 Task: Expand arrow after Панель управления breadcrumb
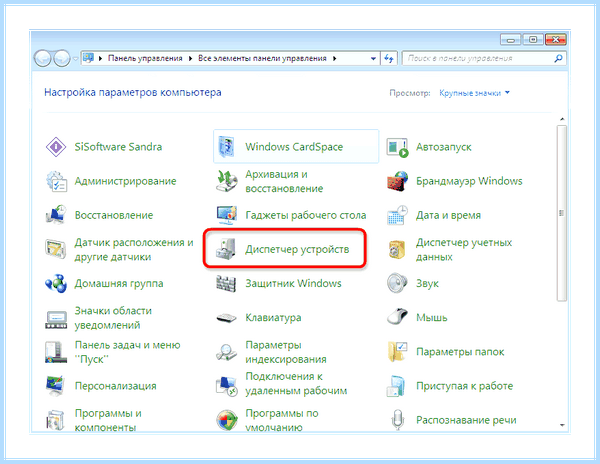(x=190, y=59)
